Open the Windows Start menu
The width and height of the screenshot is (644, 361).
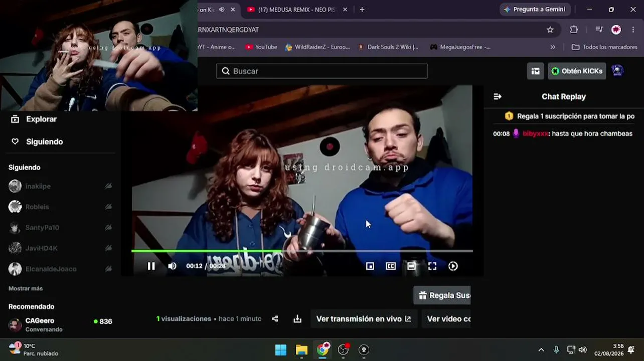[281, 350]
